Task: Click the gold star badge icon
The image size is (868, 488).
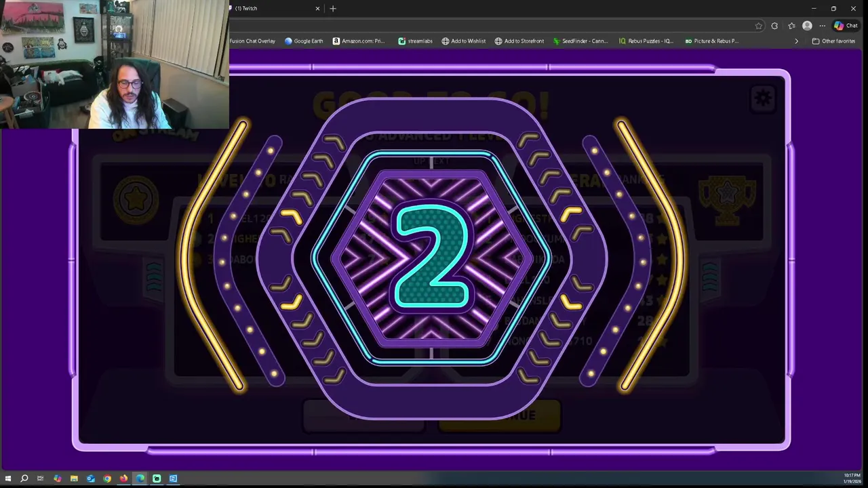Action: (x=136, y=199)
